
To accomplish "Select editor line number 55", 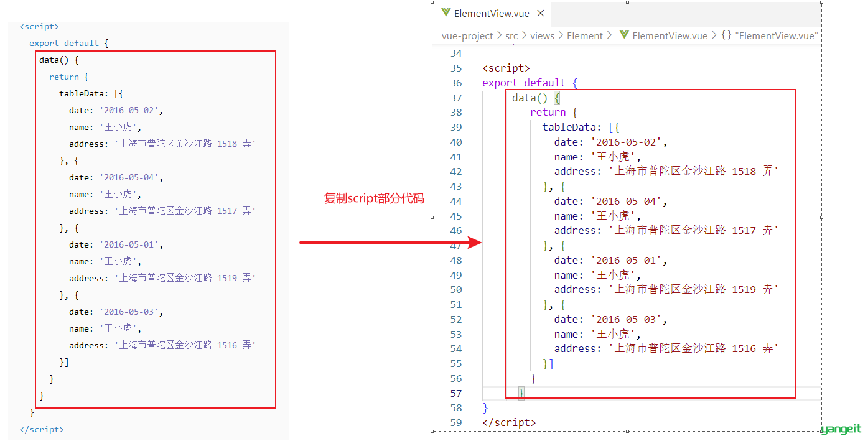I will 455,364.
